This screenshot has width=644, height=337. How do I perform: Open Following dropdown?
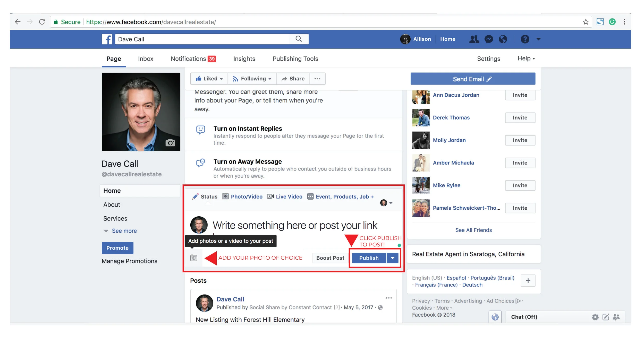pyautogui.click(x=252, y=79)
